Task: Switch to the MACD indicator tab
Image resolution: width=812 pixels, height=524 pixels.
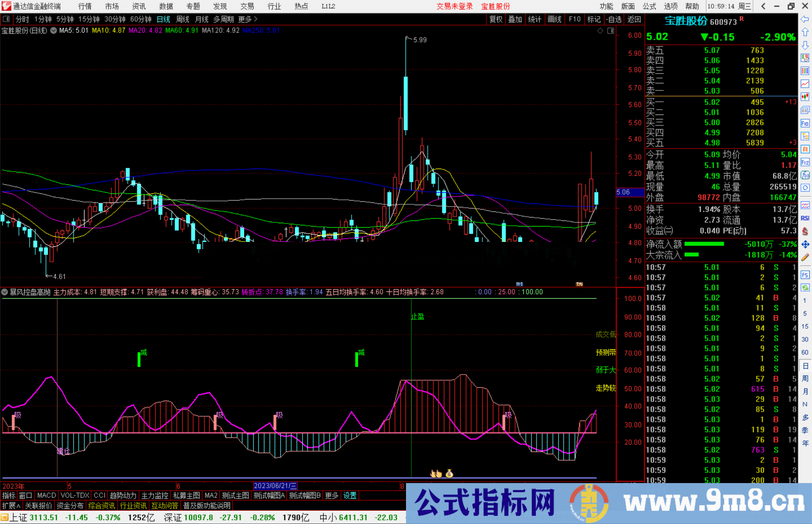Action: (x=47, y=495)
